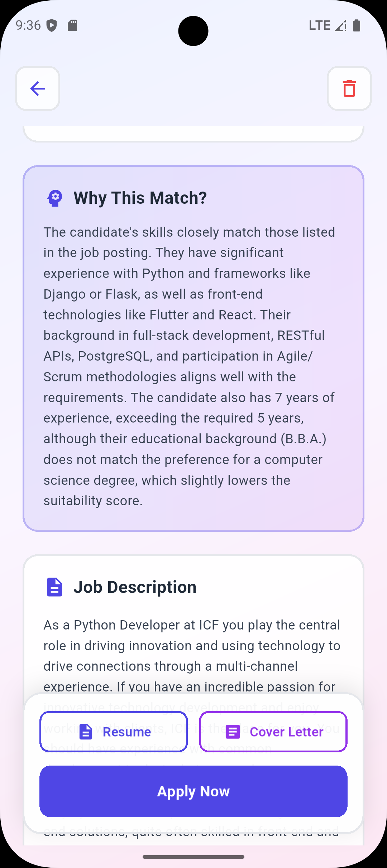This screenshot has width=387, height=868.
Task: Tap the LTE network indicator
Action: pos(319,25)
